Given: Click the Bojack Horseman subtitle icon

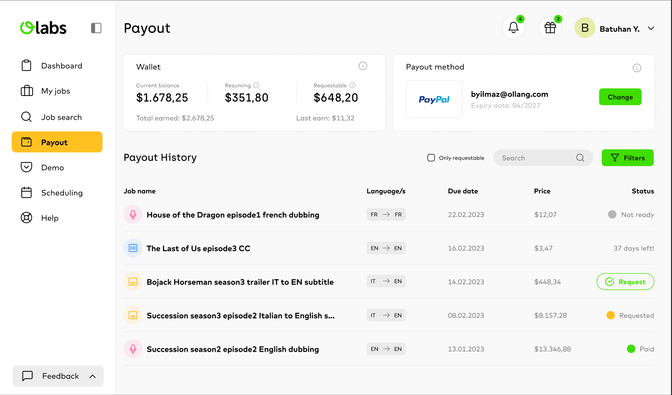Looking at the screenshot, I should click(x=133, y=281).
